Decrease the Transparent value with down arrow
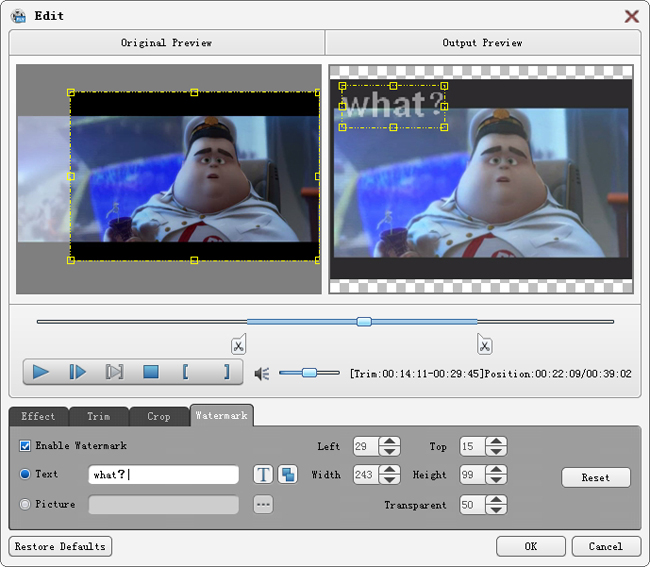650x567 pixels. tap(496, 509)
